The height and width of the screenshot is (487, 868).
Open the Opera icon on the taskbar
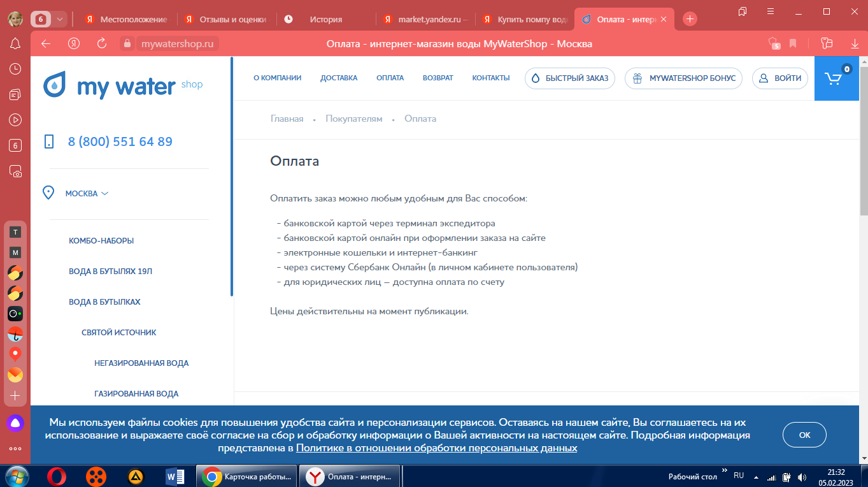57,476
